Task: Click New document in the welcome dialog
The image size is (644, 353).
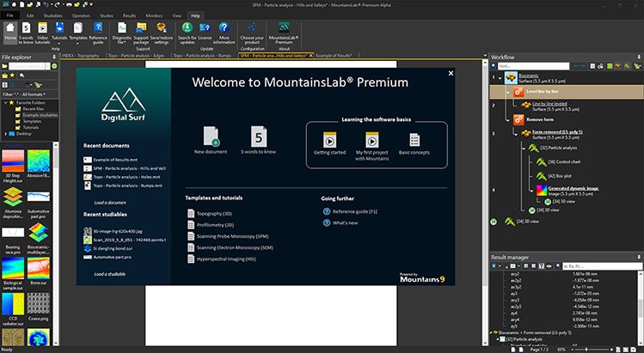Action: pos(211,140)
